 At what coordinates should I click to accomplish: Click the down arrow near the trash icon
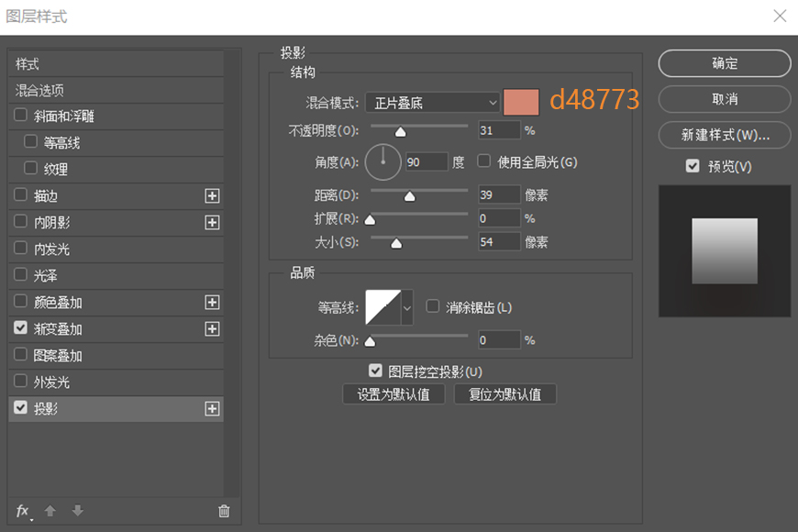point(78,512)
